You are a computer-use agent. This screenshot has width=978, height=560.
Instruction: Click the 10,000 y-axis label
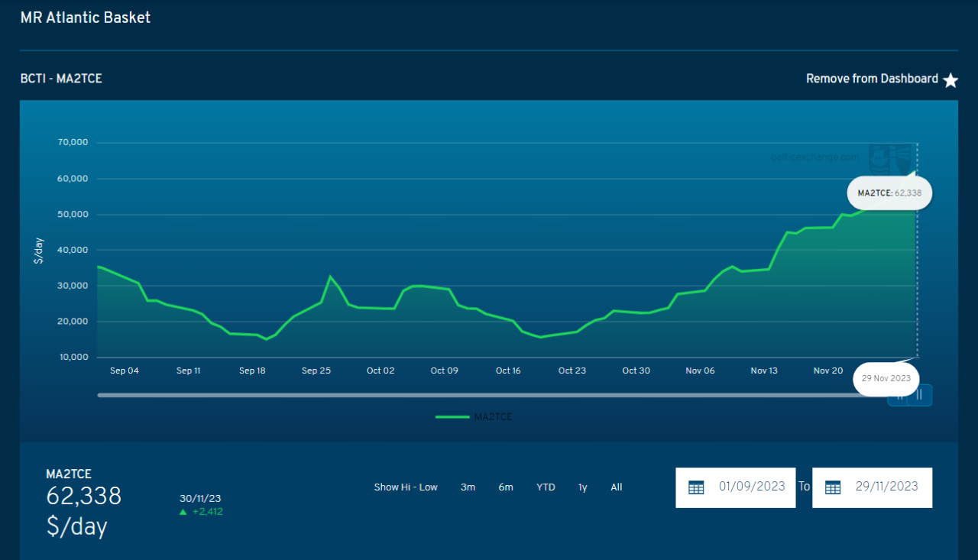pyautogui.click(x=73, y=358)
